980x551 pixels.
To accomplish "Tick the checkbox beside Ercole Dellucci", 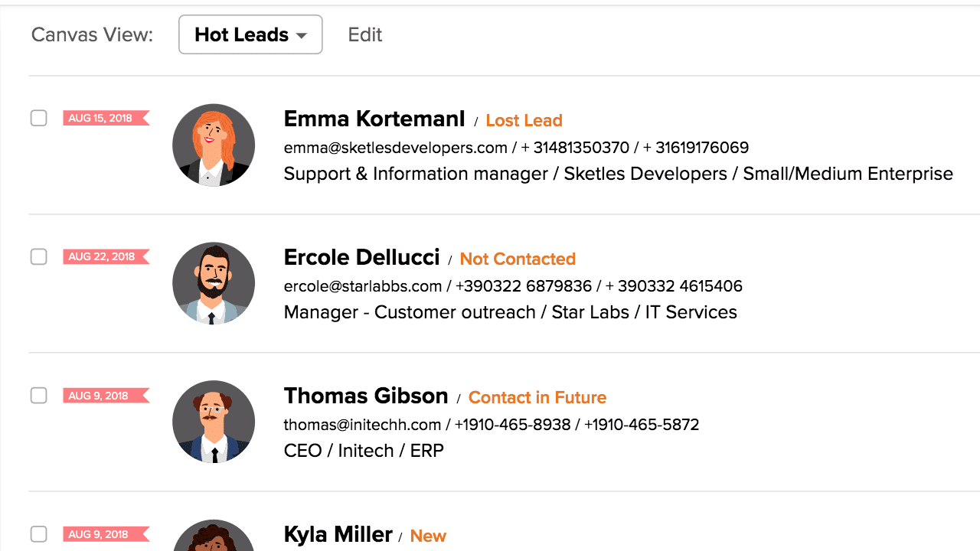I will [39, 256].
